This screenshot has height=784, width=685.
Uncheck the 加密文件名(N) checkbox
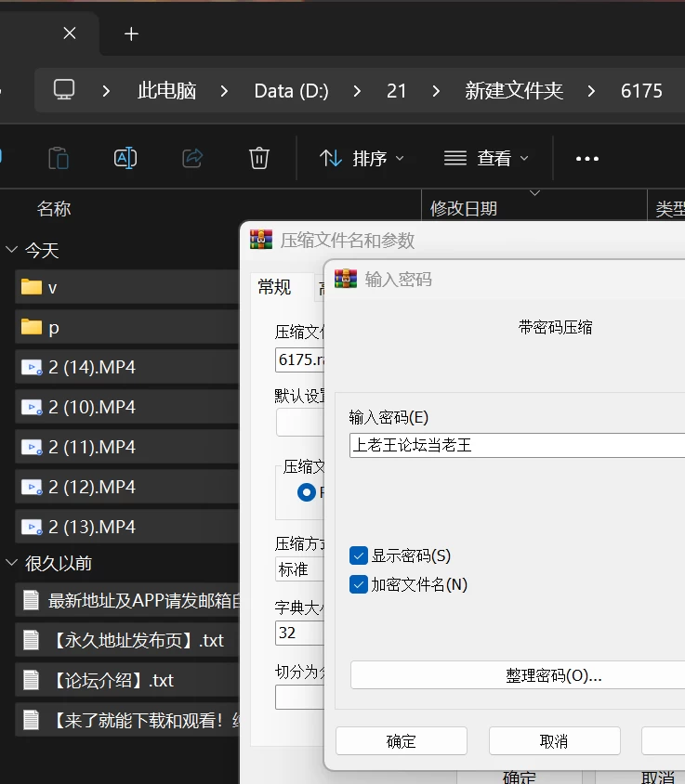pos(358,584)
